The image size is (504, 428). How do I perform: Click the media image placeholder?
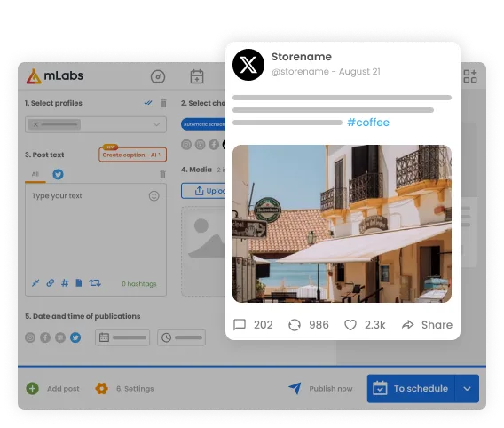[x=203, y=251]
